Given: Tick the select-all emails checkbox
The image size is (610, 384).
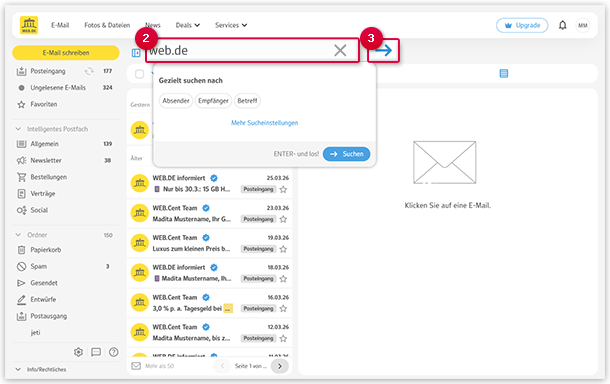Looking at the screenshot, I should [x=140, y=74].
